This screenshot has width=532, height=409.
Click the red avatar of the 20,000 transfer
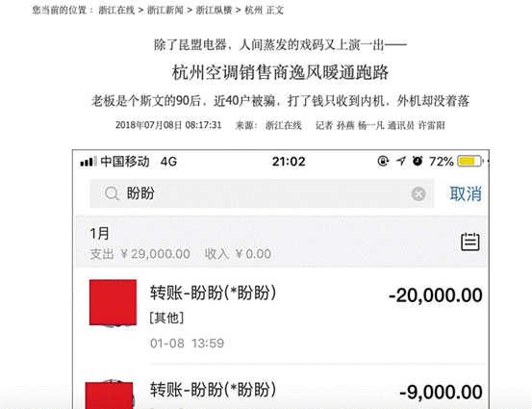click(x=113, y=302)
